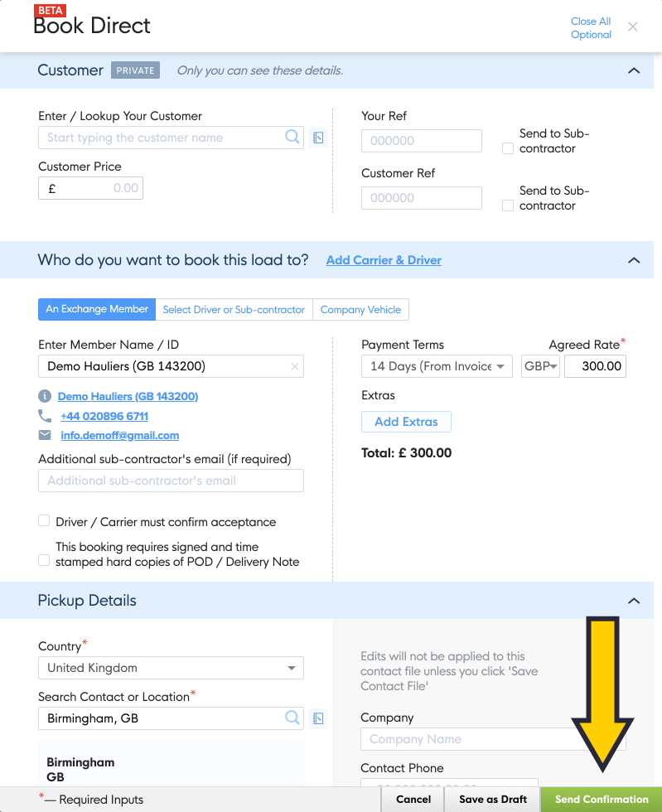Switch to Select Driver or Sub-contractor tab
The height and width of the screenshot is (812, 662).
pos(234,310)
